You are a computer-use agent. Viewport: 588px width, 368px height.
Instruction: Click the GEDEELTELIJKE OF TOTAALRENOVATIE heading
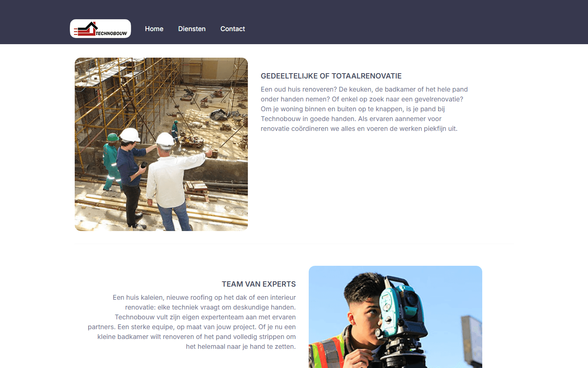[x=331, y=76]
